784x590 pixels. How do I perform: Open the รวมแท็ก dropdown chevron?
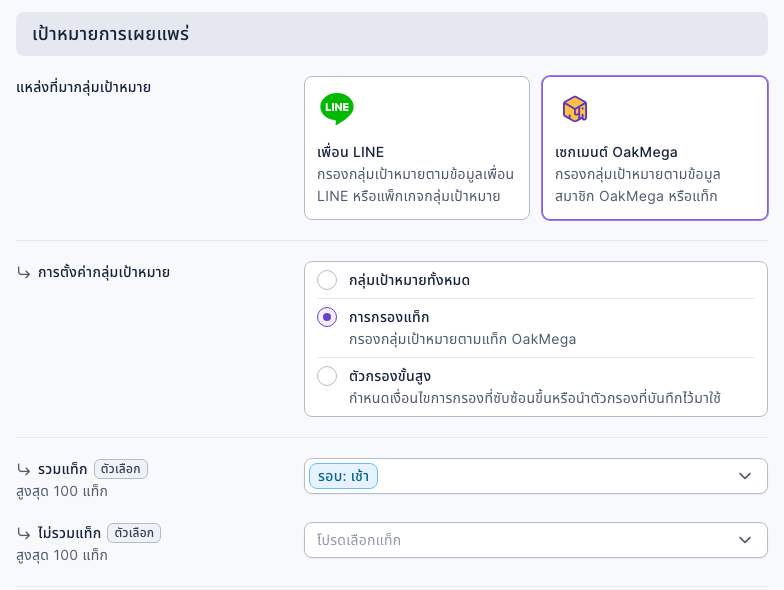(x=745, y=476)
